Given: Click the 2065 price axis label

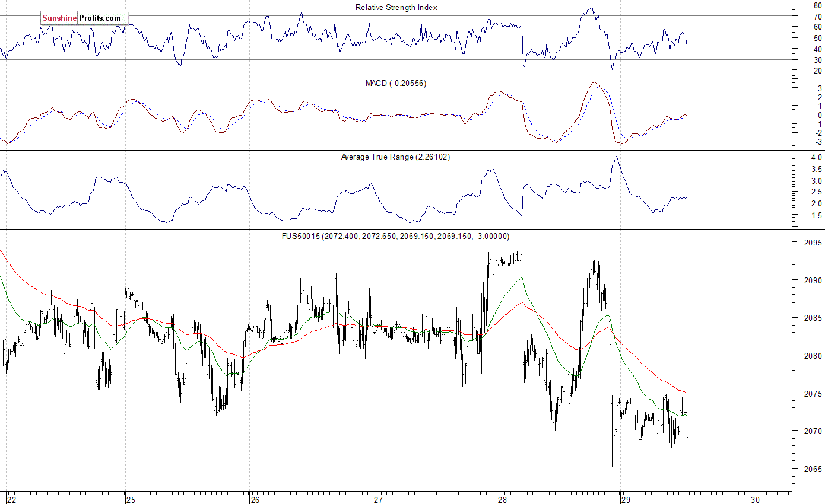Looking at the screenshot, I should tap(814, 469).
